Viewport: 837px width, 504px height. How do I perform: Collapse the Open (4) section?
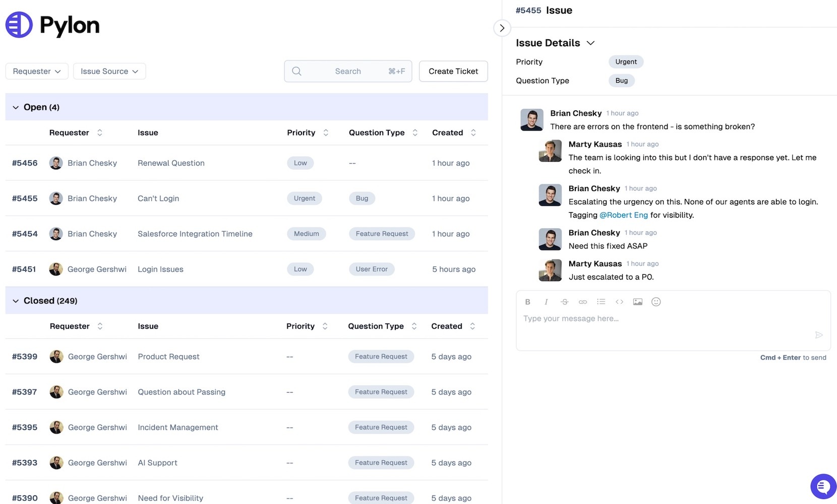click(x=16, y=107)
